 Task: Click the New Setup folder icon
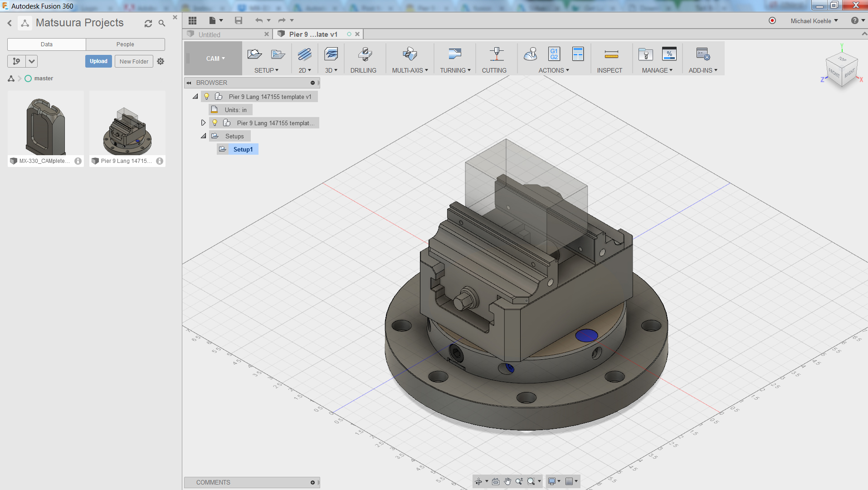tap(254, 54)
